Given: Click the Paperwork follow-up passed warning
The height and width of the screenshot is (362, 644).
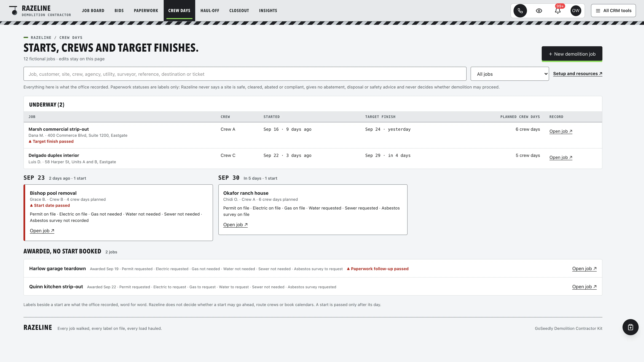Looking at the screenshot, I should click(x=378, y=269).
